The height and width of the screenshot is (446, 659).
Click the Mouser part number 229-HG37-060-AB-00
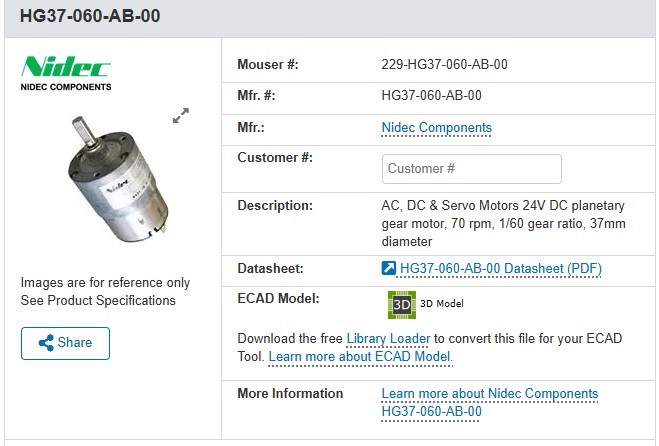(444, 65)
